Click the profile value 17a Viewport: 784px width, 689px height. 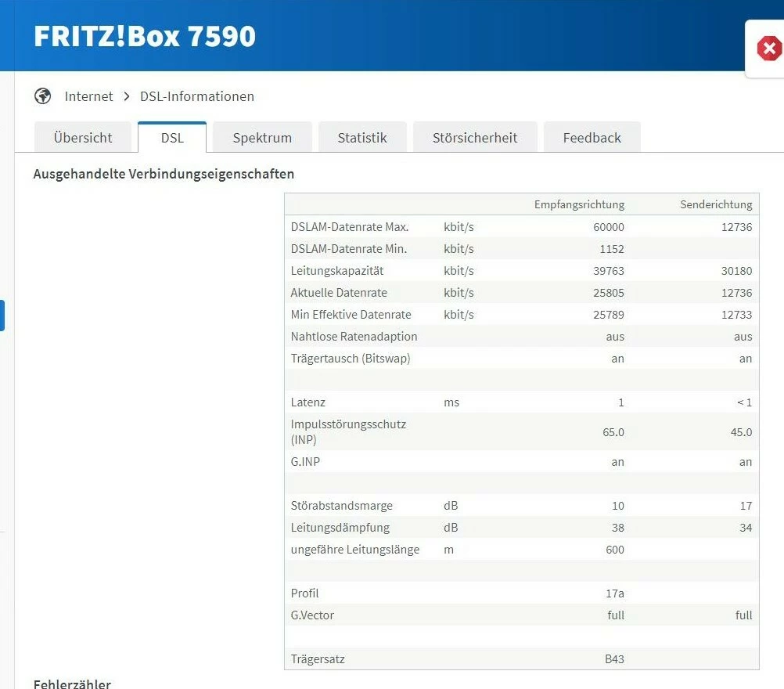tap(615, 593)
